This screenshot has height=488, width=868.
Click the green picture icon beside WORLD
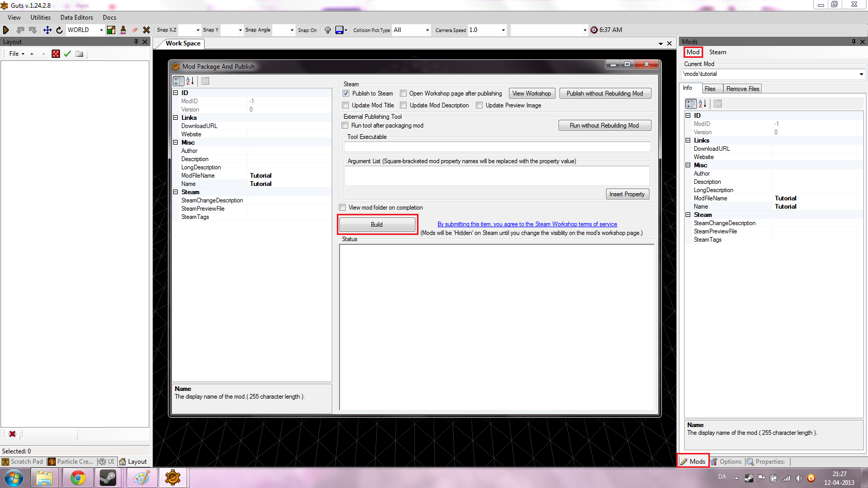tap(111, 30)
